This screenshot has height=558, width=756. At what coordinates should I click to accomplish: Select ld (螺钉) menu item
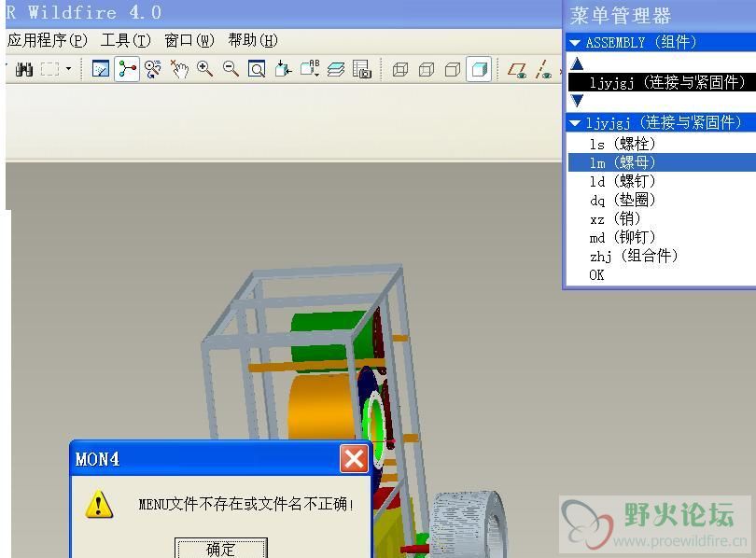coord(661,181)
